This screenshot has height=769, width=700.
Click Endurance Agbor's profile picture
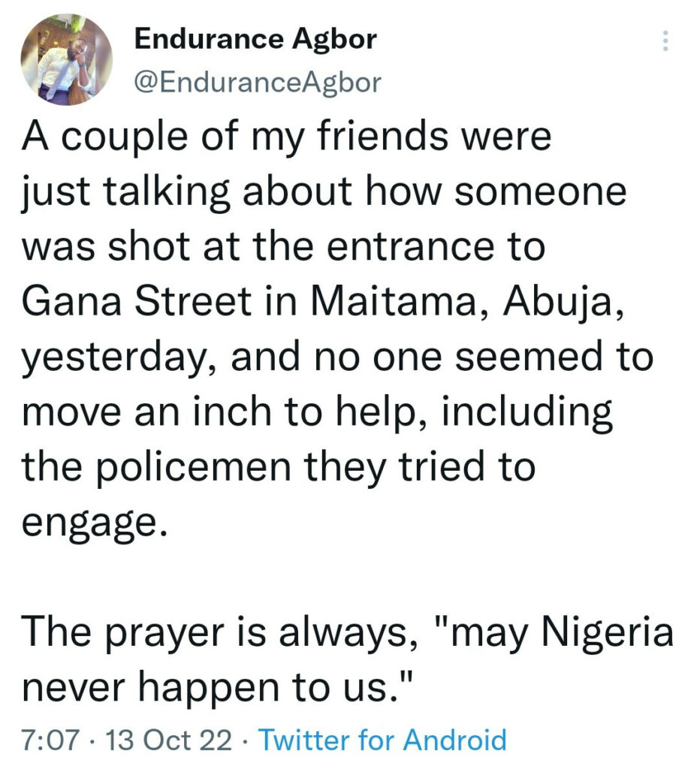coord(68,59)
